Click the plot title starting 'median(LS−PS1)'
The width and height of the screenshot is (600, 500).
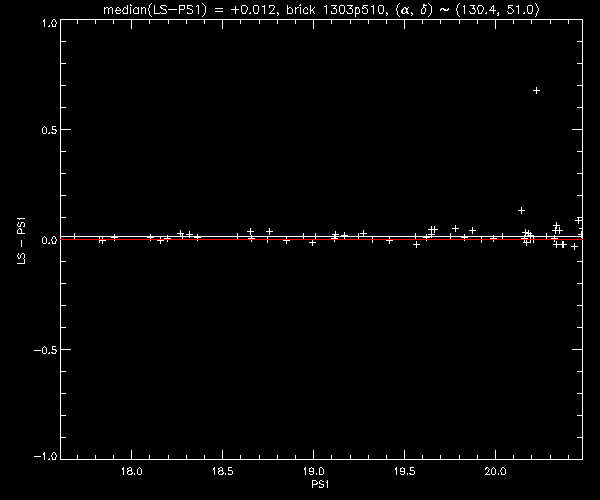321,9
